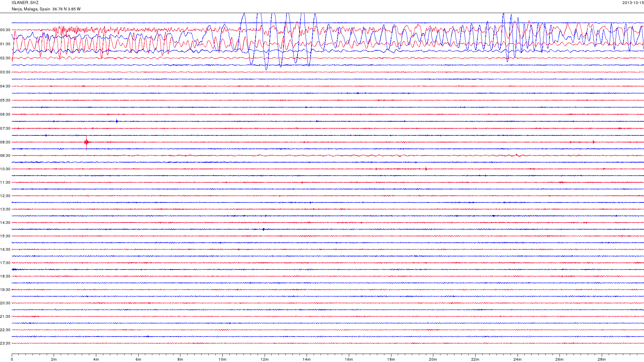644x362 pixels.
Task: Select the 20m axis label
Action: [x=433, y=359]
